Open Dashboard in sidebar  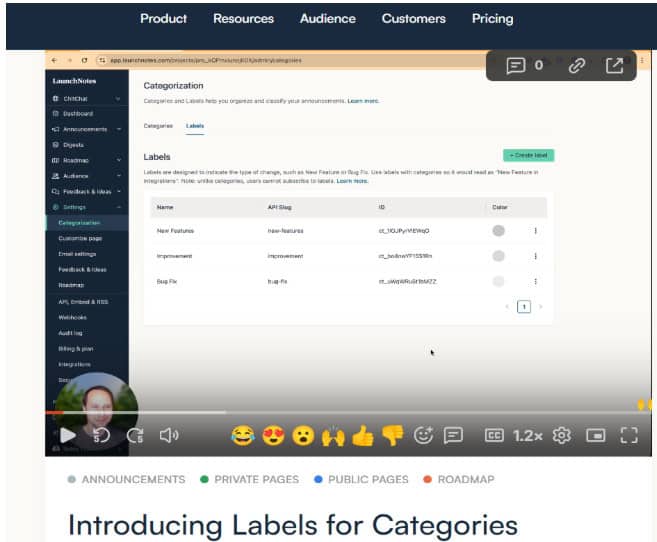pos(78,114)
